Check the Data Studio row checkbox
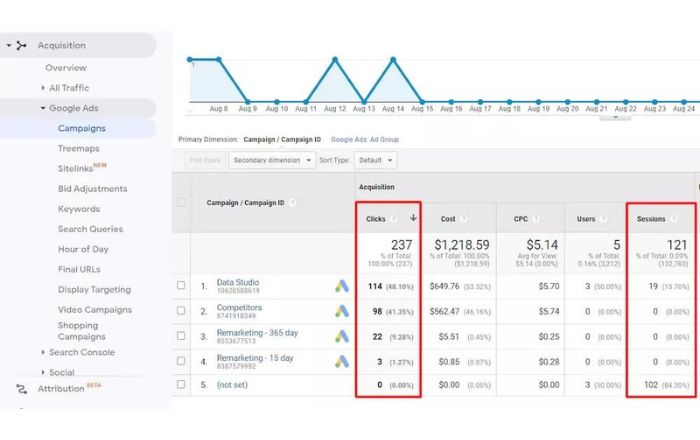 (x=181, y=285)
